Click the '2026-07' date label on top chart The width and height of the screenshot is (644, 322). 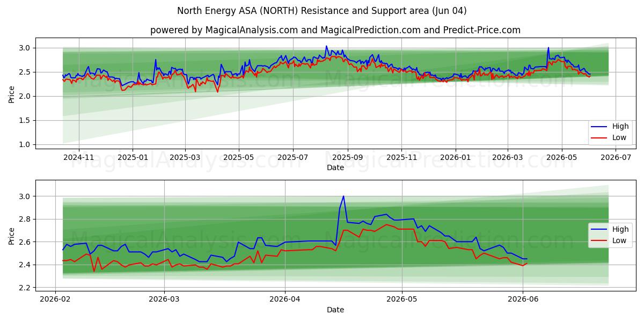615,158
